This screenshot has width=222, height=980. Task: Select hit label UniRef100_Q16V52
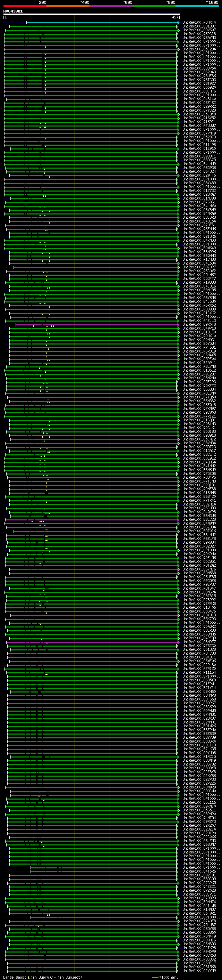[199, 118]
